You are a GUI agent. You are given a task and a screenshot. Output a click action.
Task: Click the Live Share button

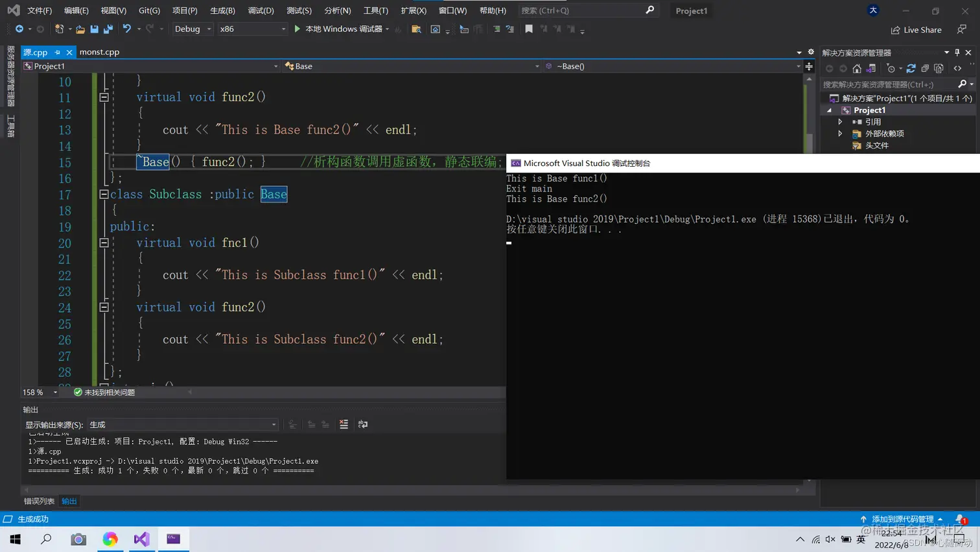click(916, 30)
